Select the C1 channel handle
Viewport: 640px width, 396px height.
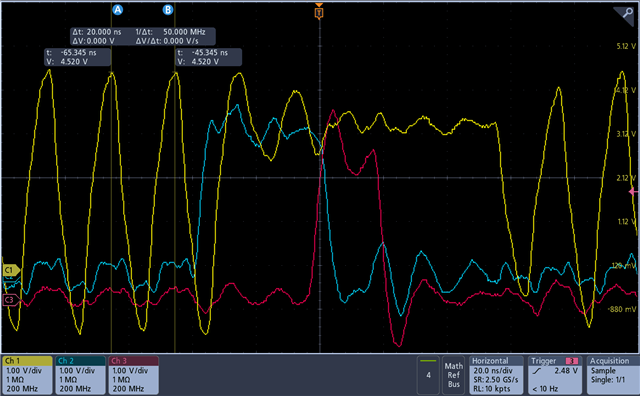(x=11, y=270)
